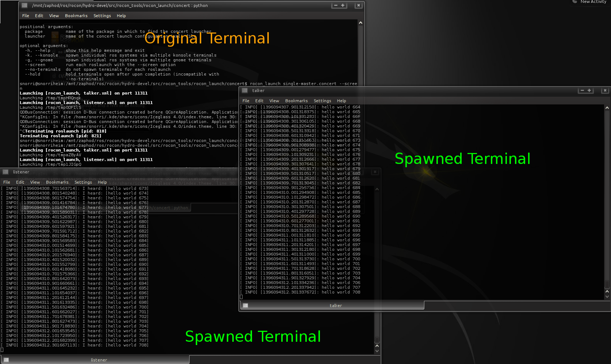Click the New Activity icon in top corner

tap(574, 2)
